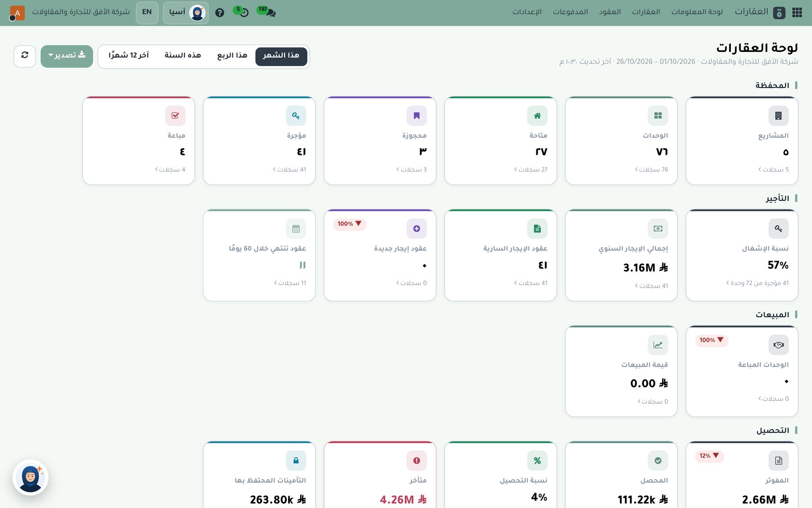The width and height of the screenshot is (812, 508).
Task: Switch period to آخر 12 شهرًا
Action: click(129, 56)
